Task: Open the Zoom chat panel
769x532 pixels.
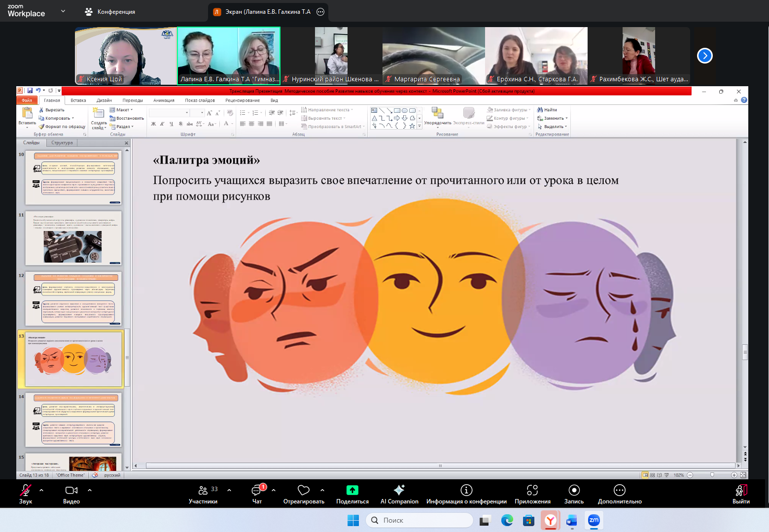Action: 257,494
